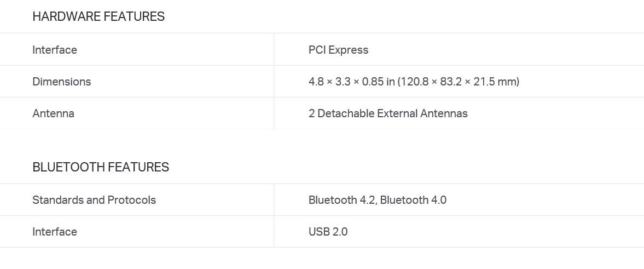Click the word Detachable in antenna row
This screenshot has width=644, height=269.
(x=346, y=113)
